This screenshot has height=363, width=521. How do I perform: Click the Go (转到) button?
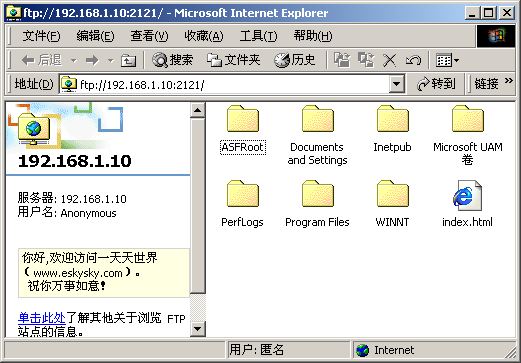(436, 84)
